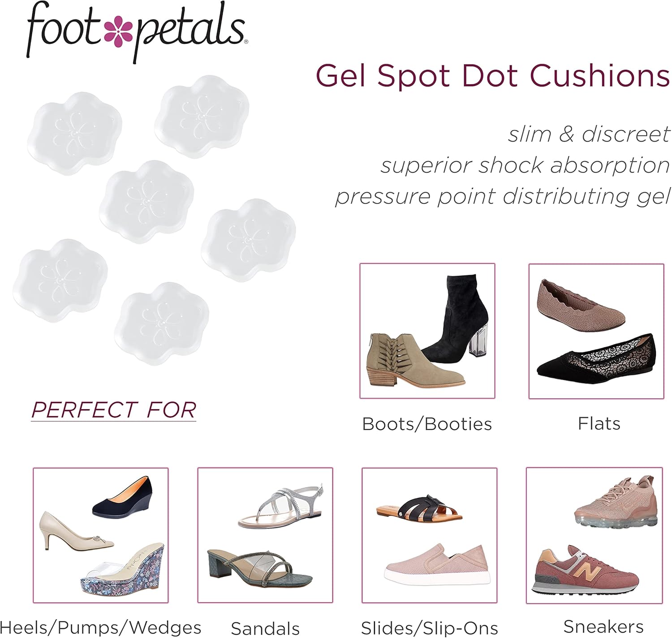Image resolution: width=672 pixels, height=638 pixels.
Task: Click 'superior shock absorption' text
Action: (x=525, y=165)
